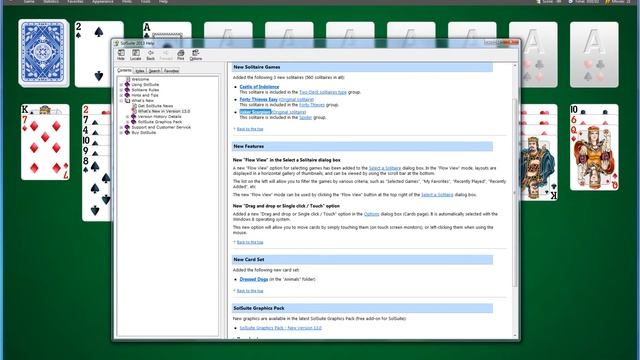Viewport: 640px width, 360px height.
Task: Switch to the Index tab
Action: point(140,71)
